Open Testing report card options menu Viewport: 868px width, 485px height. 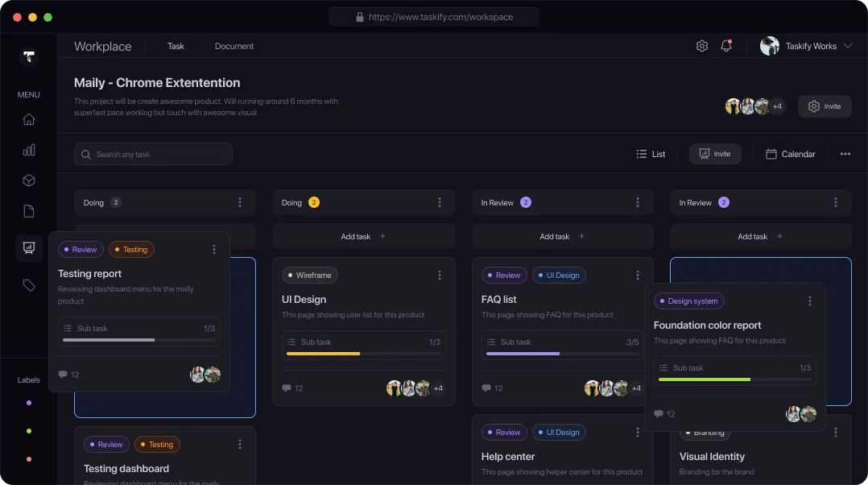pyautogui.click(x=214, y=249)
